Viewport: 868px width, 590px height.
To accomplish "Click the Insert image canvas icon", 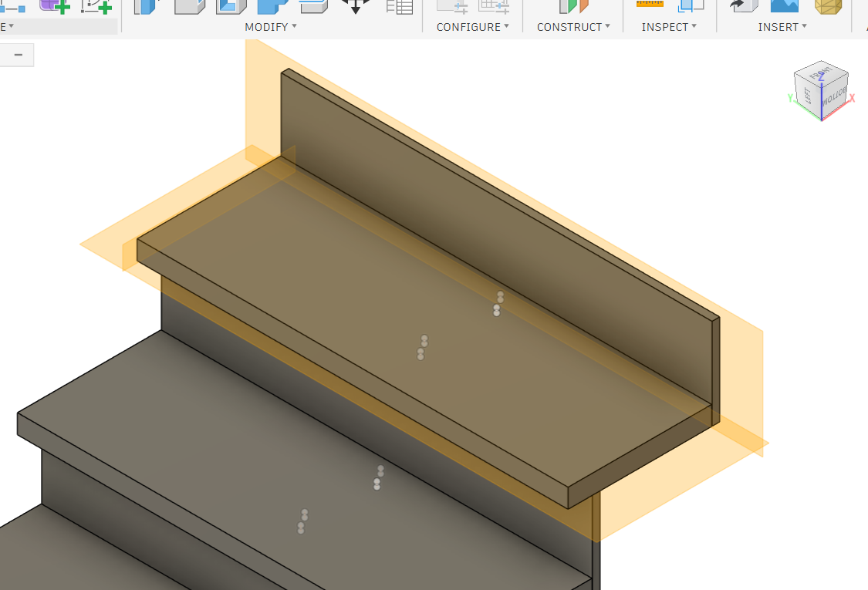I will coord(784,6).
